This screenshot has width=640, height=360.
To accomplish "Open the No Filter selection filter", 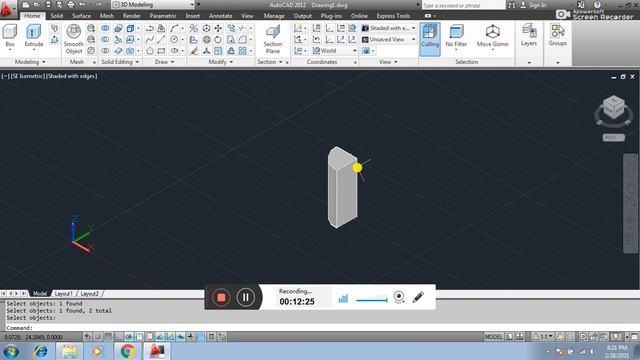I will click(x=456, y=36).
